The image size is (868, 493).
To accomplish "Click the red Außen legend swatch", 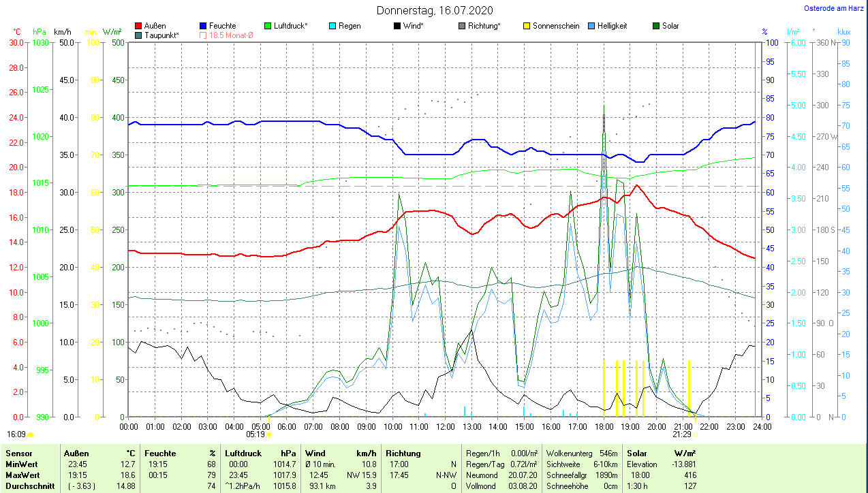I will click(x=139, y=26).
